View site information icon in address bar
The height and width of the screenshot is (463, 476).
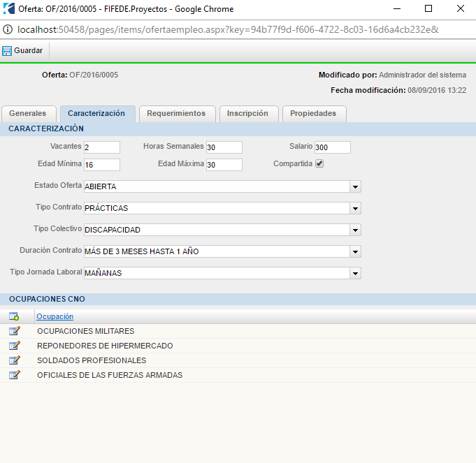[8, 29]
